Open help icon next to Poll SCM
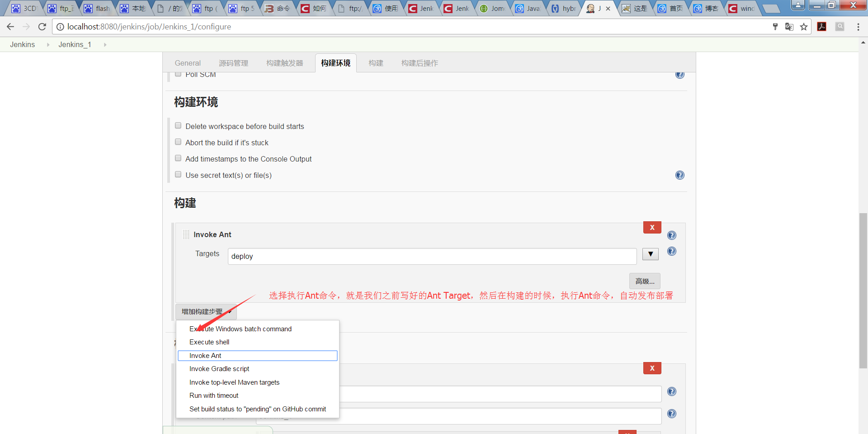Viewport: 868px width, 434px height. [x=679, y=75]
